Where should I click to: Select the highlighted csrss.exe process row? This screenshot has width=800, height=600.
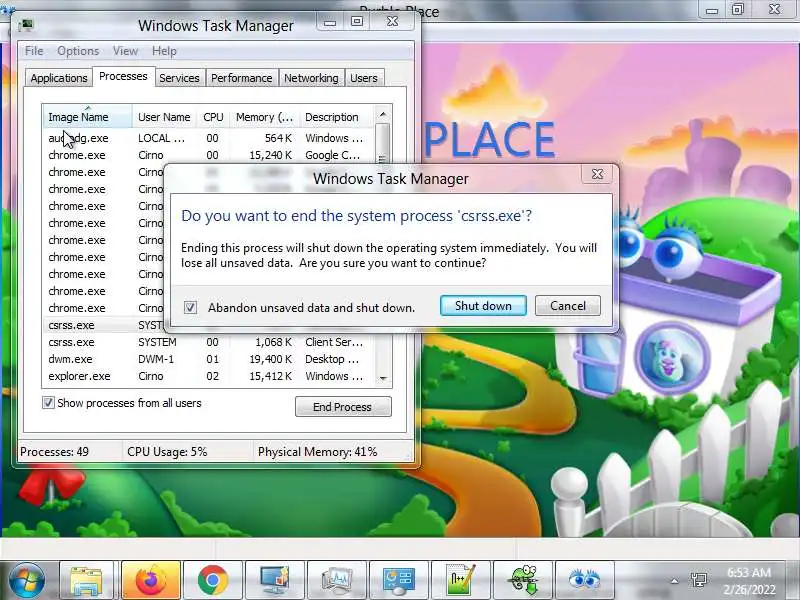click(104, 325)
